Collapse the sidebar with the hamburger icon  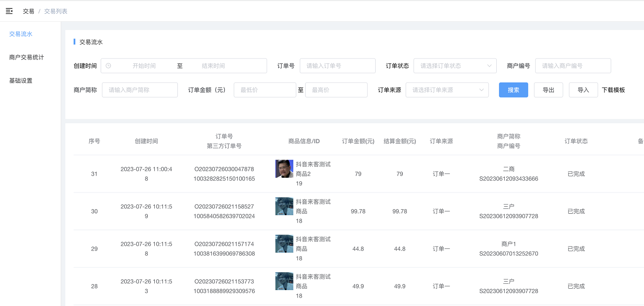[9, 11]
